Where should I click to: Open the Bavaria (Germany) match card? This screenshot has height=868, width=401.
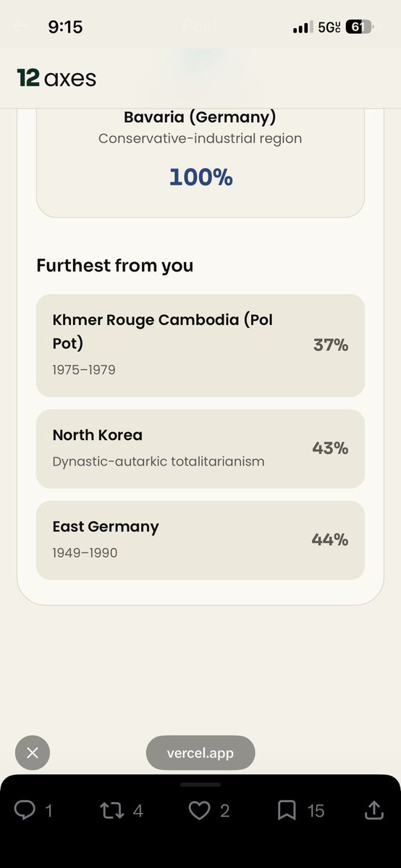pos(200,161)
